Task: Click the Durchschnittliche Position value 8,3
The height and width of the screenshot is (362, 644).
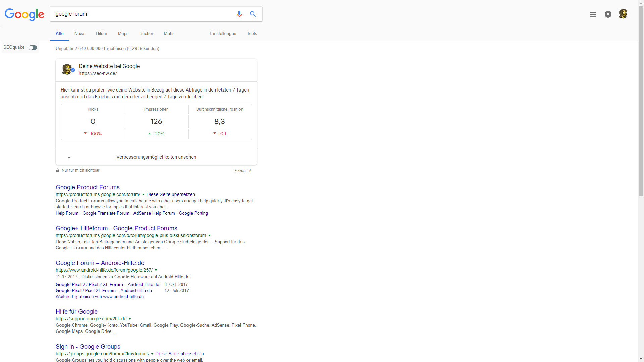Action: [x=220, y=122]
